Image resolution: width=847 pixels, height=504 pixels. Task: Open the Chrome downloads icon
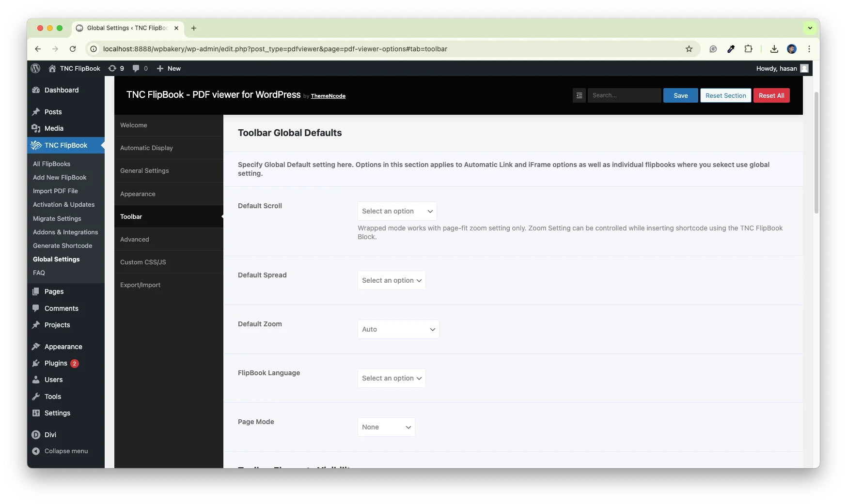[x=774, y=49]
